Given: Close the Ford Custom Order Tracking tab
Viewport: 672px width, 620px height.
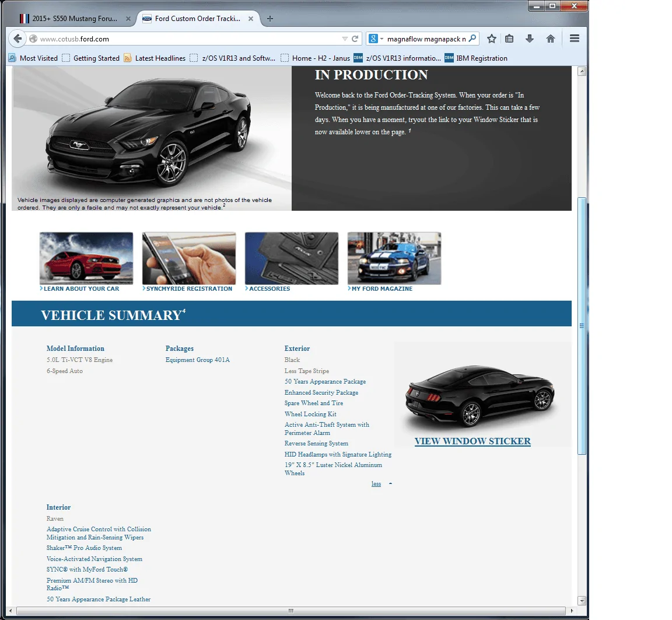Looking at the screenshot, I should tap(251, 19).
